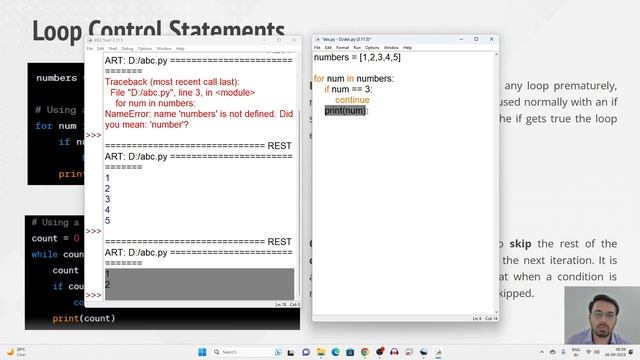Open File menu in the abc.py editor window
This screenshot has width=640, height=360.
[x=317, y=48]
